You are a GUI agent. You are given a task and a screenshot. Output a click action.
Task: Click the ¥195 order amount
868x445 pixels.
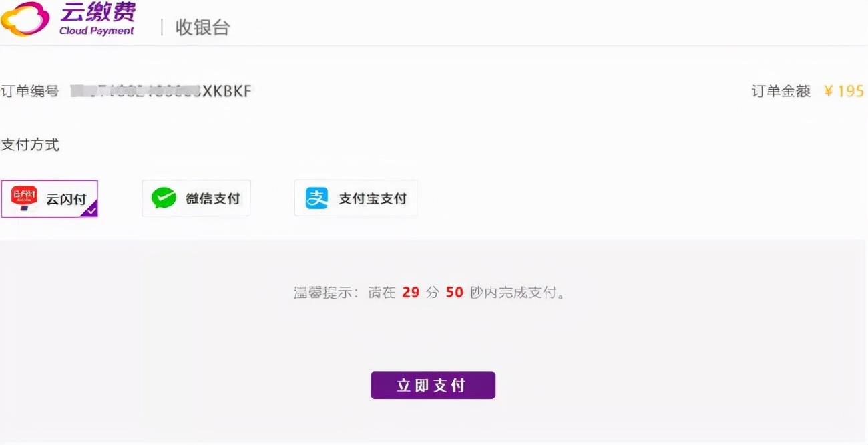[844, 91]
